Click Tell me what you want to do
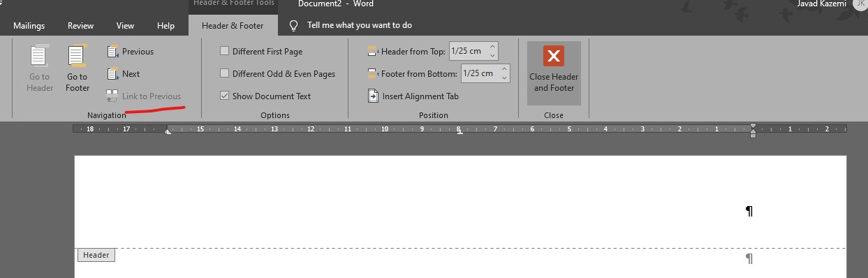This screenshot has height=278, width=868. [x=360, y=25]
